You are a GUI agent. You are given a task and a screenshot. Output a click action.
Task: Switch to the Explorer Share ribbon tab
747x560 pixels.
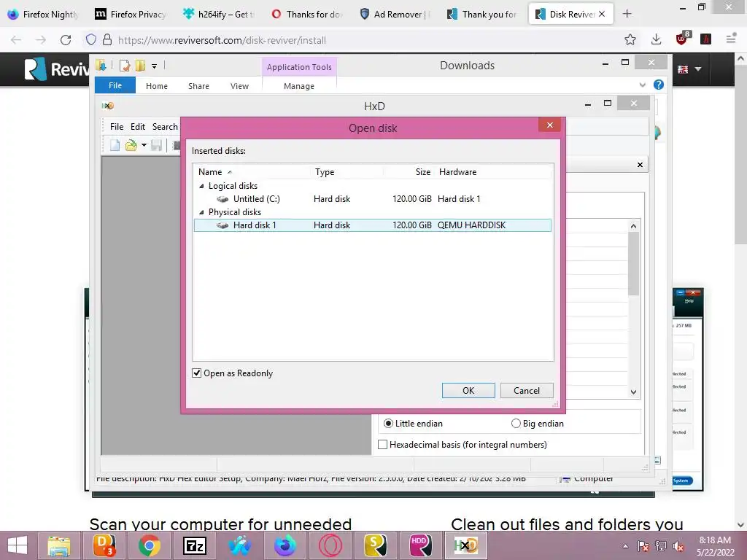click(198, 86)
